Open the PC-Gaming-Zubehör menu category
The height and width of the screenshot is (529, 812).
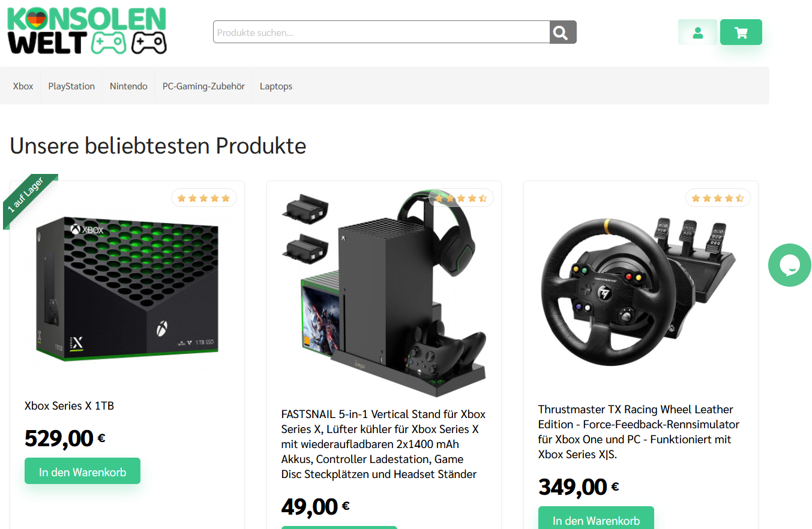pos(203,86)
